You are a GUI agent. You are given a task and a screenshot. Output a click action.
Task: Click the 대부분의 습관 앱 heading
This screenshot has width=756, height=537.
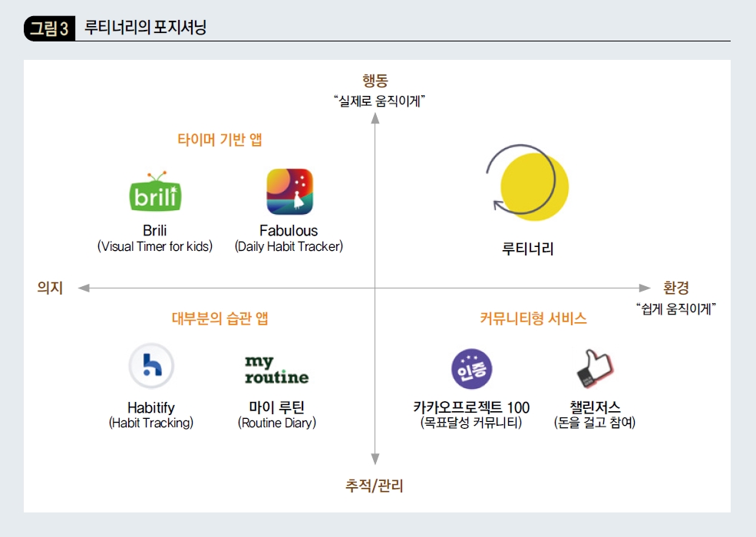point(220,318)
